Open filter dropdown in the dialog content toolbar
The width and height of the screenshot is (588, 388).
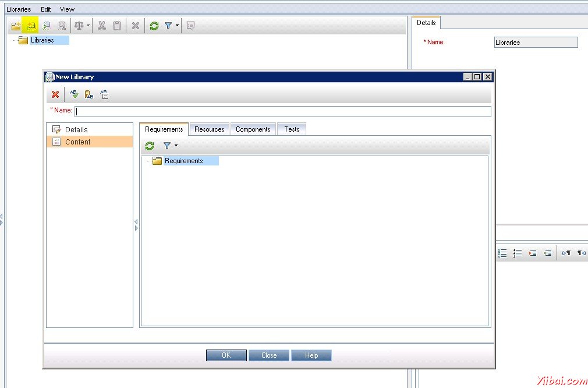click(x=176, y=146)
